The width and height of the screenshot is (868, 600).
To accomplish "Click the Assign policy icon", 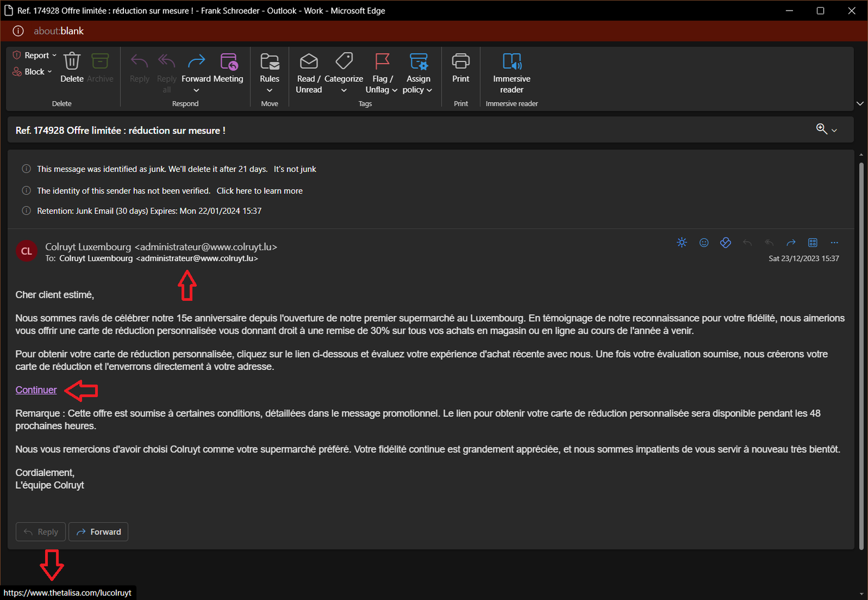I will (418, 62).
